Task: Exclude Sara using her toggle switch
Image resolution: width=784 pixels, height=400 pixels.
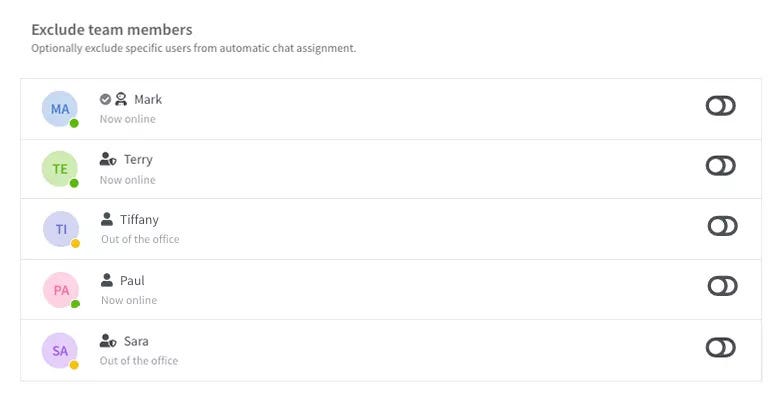Action: (720, 347)
